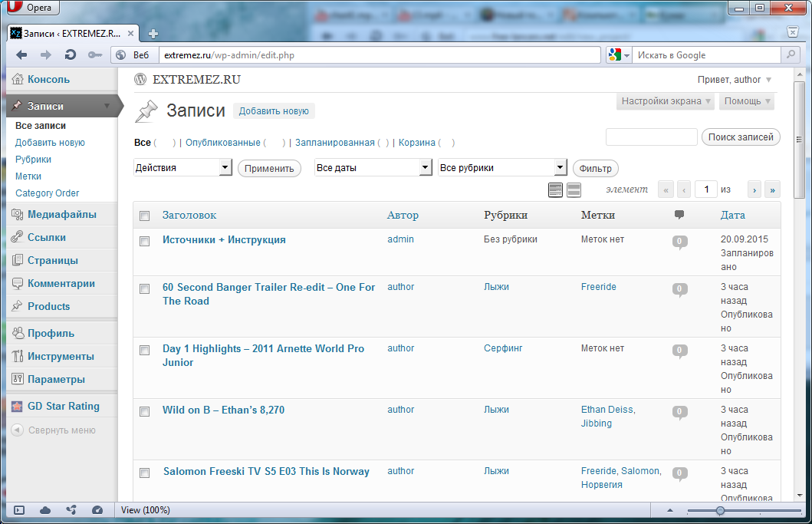
Task: Toggle the select-all checkbox in table header
Action: coord(144,216)
